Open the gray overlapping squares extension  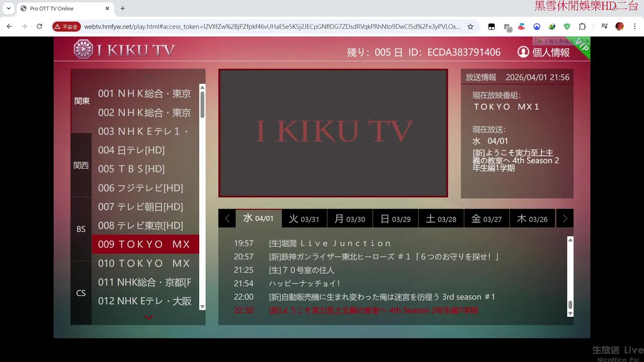507,27
